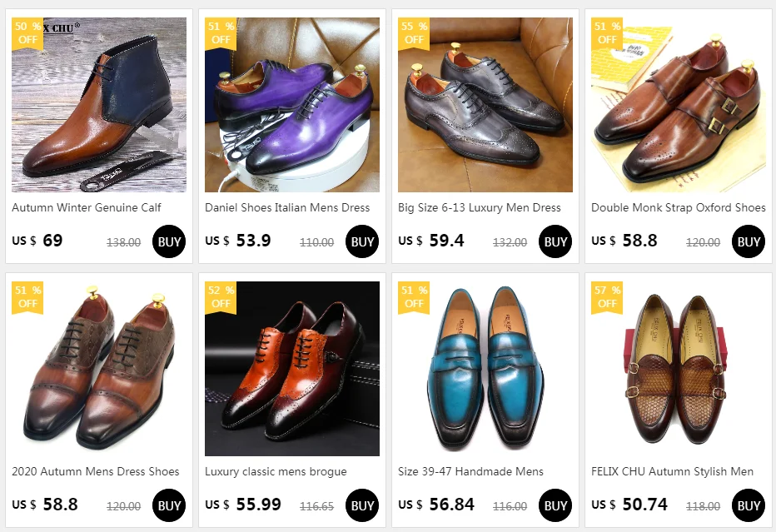776x532 pixels.
Task: Click BUY for 2020 Autumn Mens Dress Shoes
Action: [x=169, y=505]
